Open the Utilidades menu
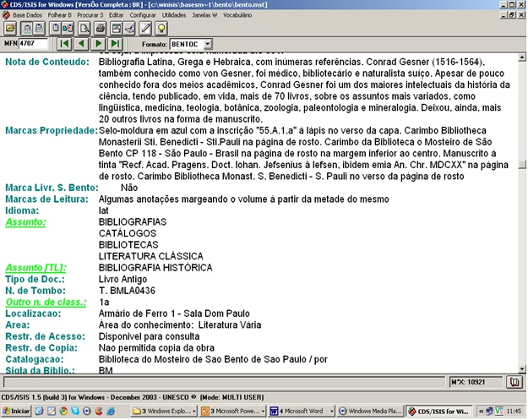The width and height of the screenshot is (528, 420). [x=174, y=15]
